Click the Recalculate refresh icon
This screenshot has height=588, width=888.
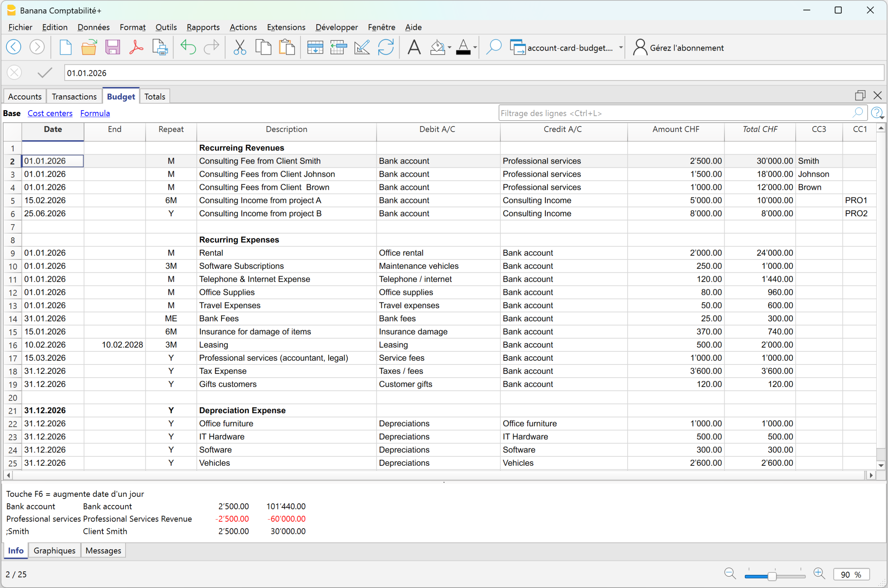pyautogui.click(x=385, y=48)
